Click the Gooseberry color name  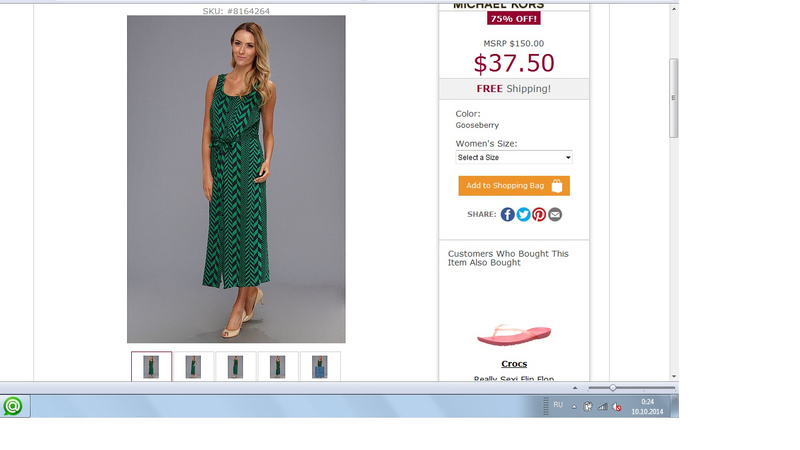click(477, 125)
